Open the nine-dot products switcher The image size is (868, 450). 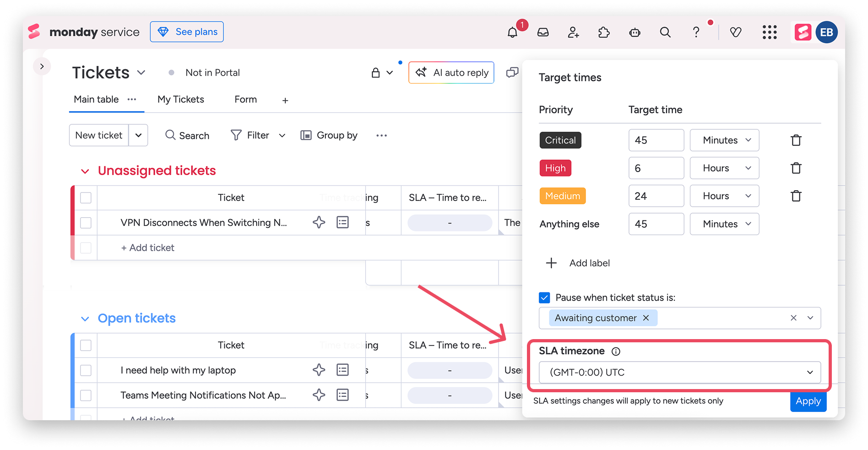770,32
